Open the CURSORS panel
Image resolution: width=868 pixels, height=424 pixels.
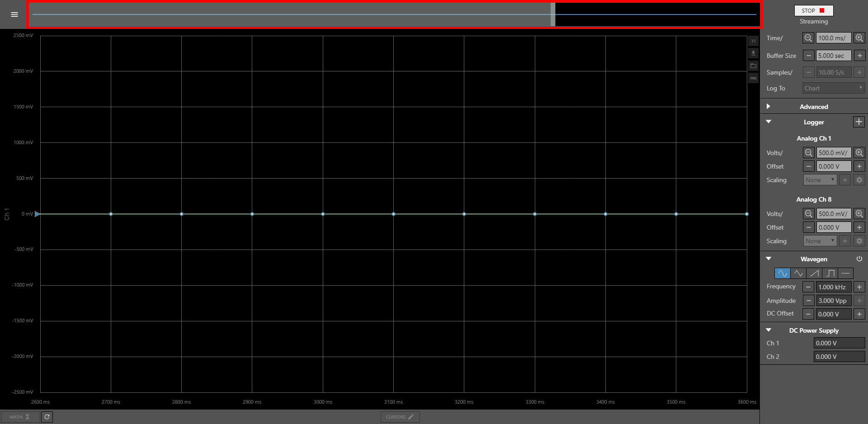pyautogui.click(x=400, y=417)
